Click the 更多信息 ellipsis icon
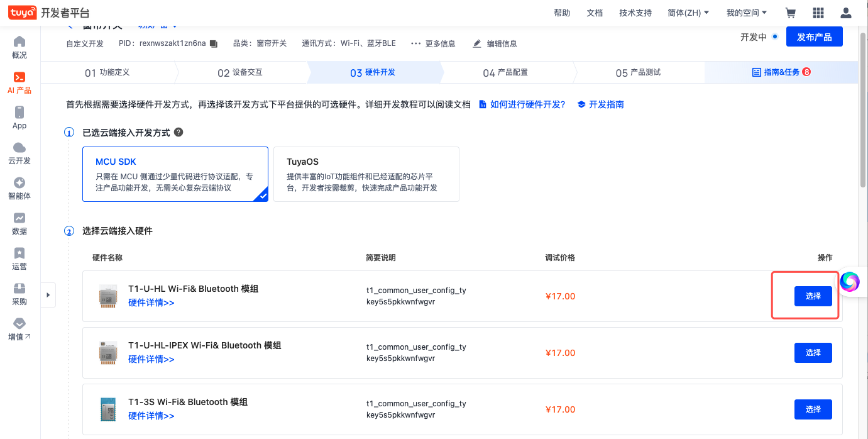 415,43
